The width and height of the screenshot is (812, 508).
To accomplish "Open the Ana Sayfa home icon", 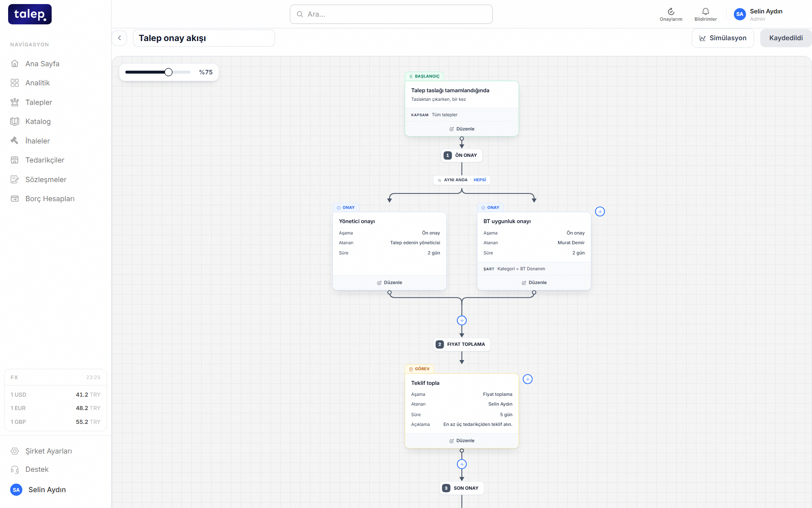I will click(15, 63).
